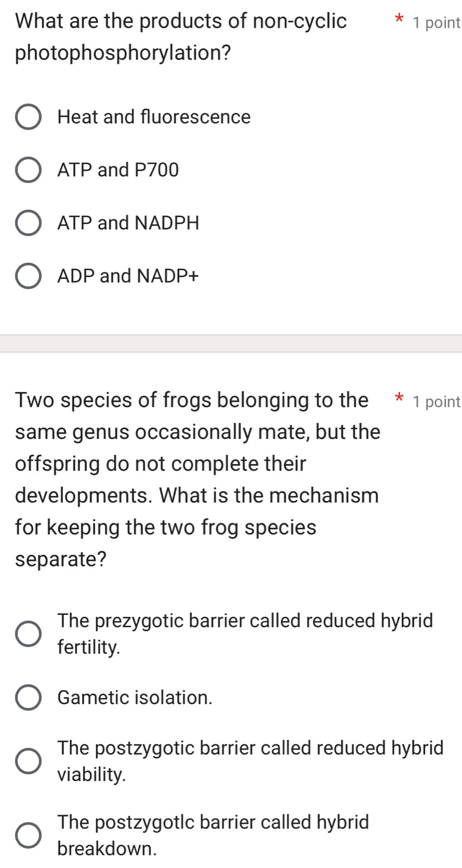Click the divider between the two questions
The image size is (462, 868).
(x=231, y=344)
